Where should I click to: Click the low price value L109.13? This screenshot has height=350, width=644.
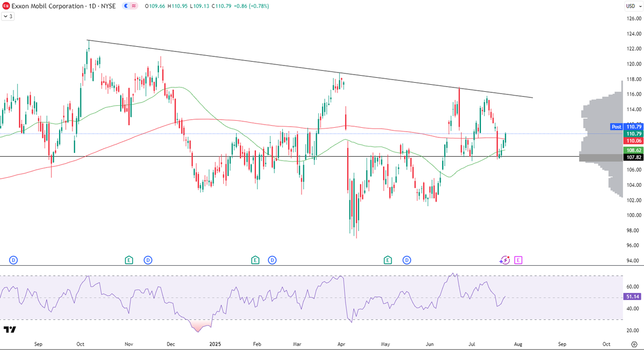point(199,6)
